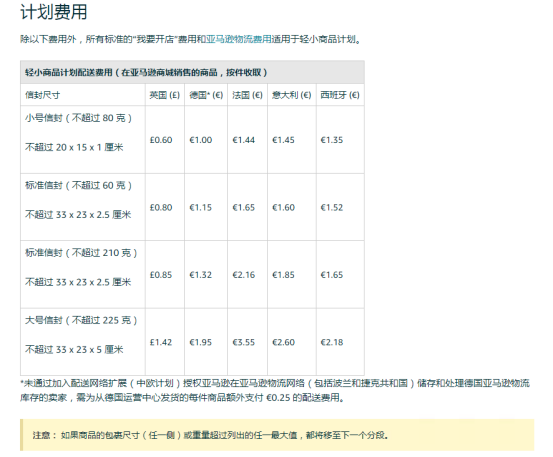Image resolution: width=553 pixels, height=457 pixels.
Task: Click the 信封尺寸 column header
Action: 43,95
